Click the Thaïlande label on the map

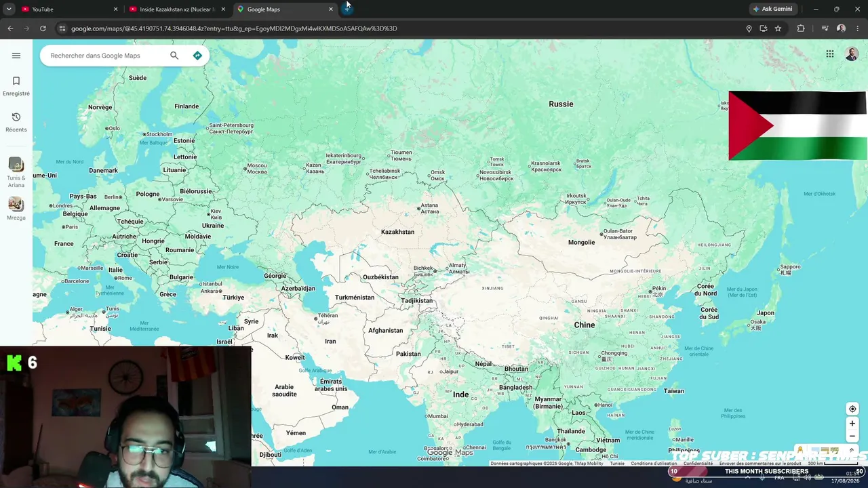571,431
